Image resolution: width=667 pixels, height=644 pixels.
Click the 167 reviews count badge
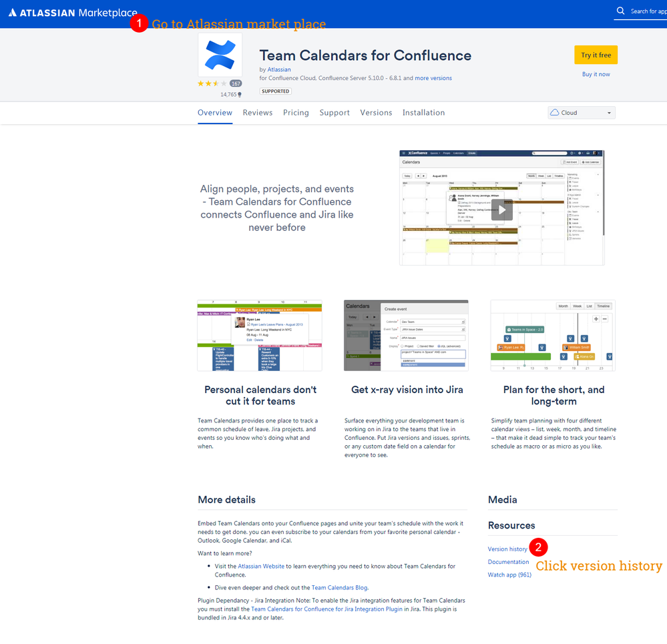point(236,83)
